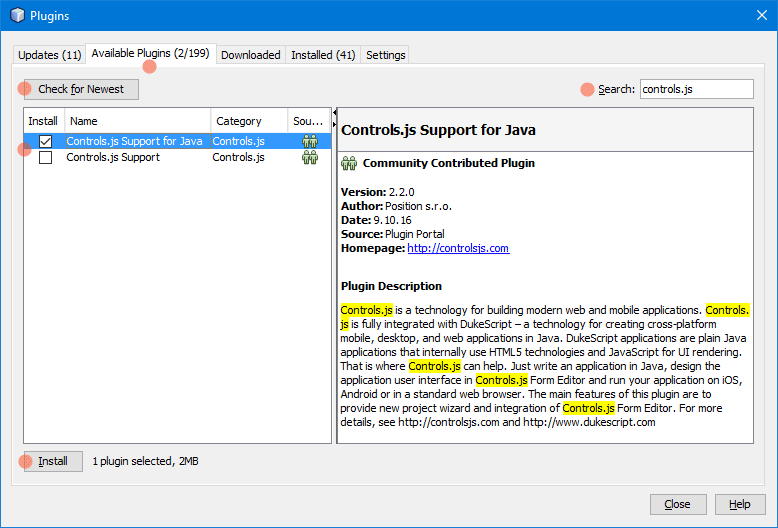The image size is (778, 528).
Task: Open the Downloaded tab
Action: 251,55
